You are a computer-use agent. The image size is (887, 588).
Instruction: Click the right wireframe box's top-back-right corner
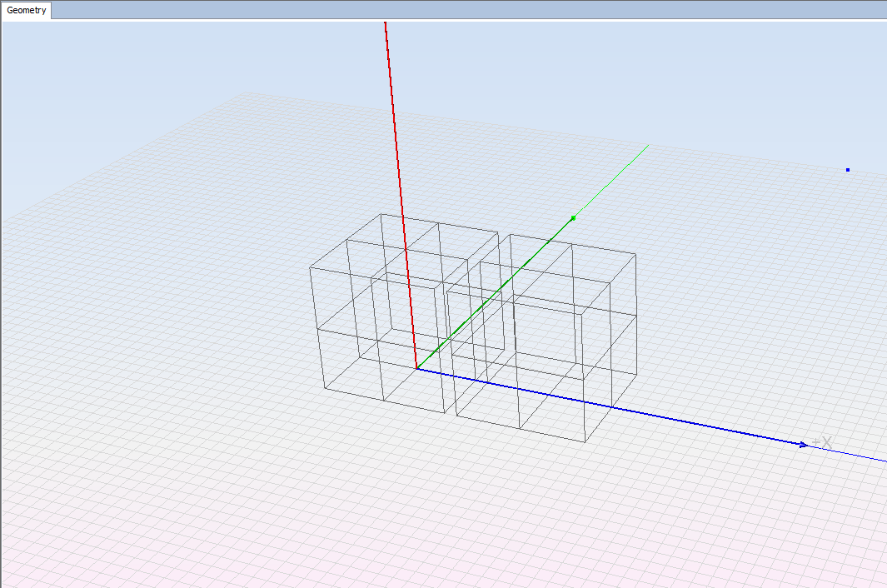[x=636, y=254]
